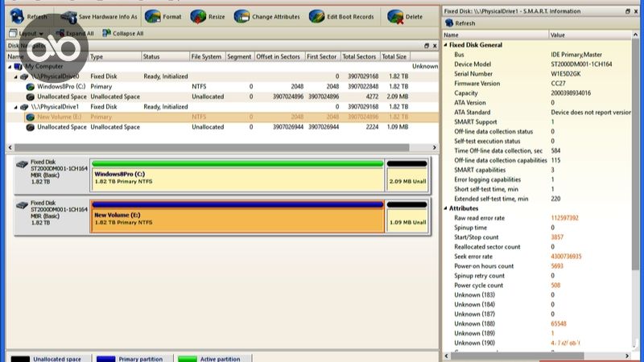This screenshot has width=644, height=362.
Task: Click the Unknown (188) attribute row
Action: pyautogui.click(x=537, y=324)
